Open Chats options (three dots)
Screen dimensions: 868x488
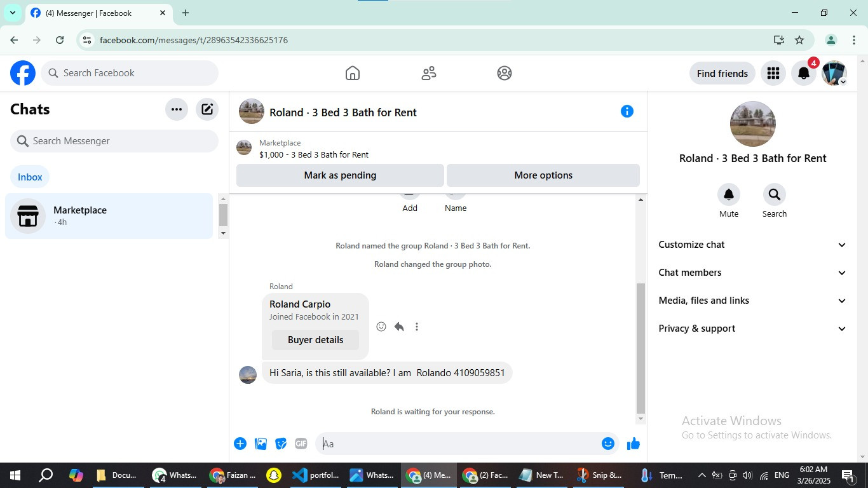pos(177,109)
